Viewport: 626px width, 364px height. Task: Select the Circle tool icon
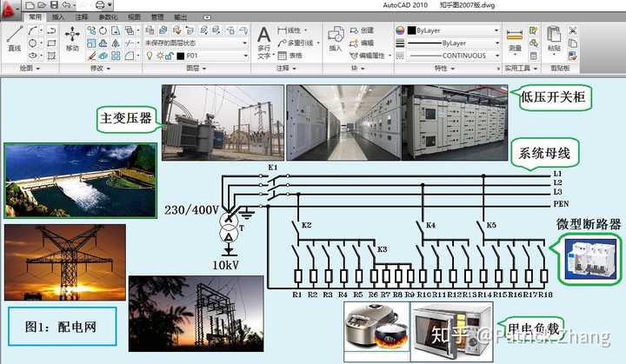tap(33, 43)
